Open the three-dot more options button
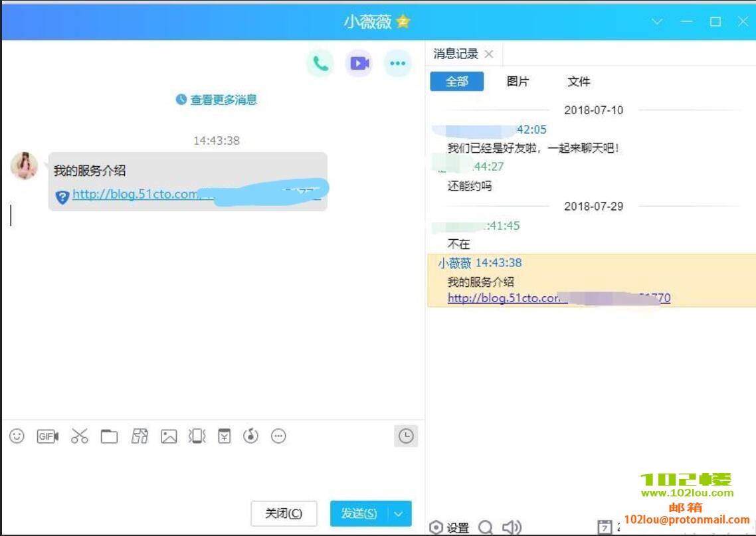 pyautogui.click(x=397, y=63)
